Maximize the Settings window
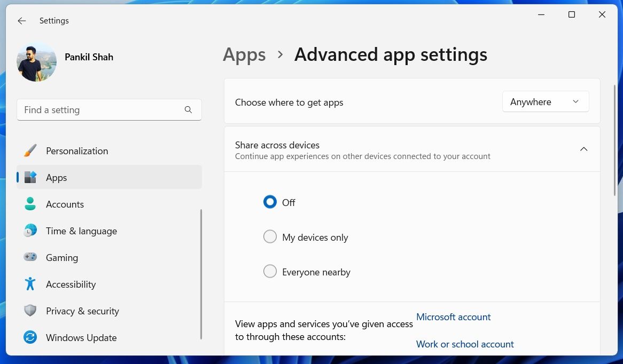The image size is (623, 364). (x=572, y=15)
